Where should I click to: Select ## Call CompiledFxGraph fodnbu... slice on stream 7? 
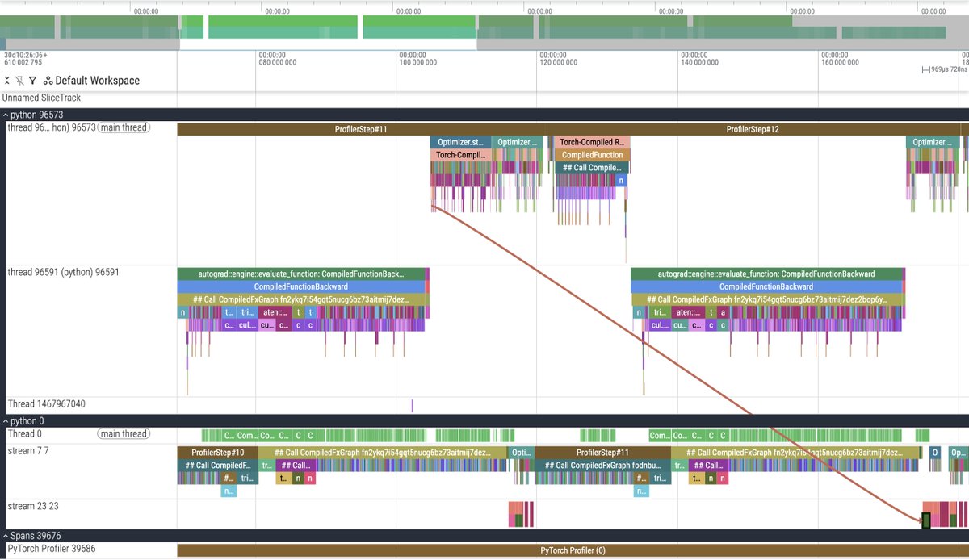[x=602, y=466]
